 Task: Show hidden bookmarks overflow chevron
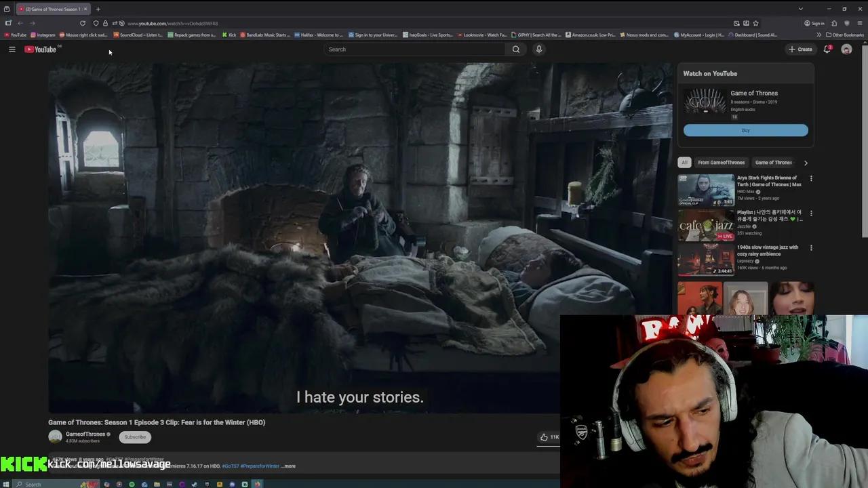(x=818, y=35)
